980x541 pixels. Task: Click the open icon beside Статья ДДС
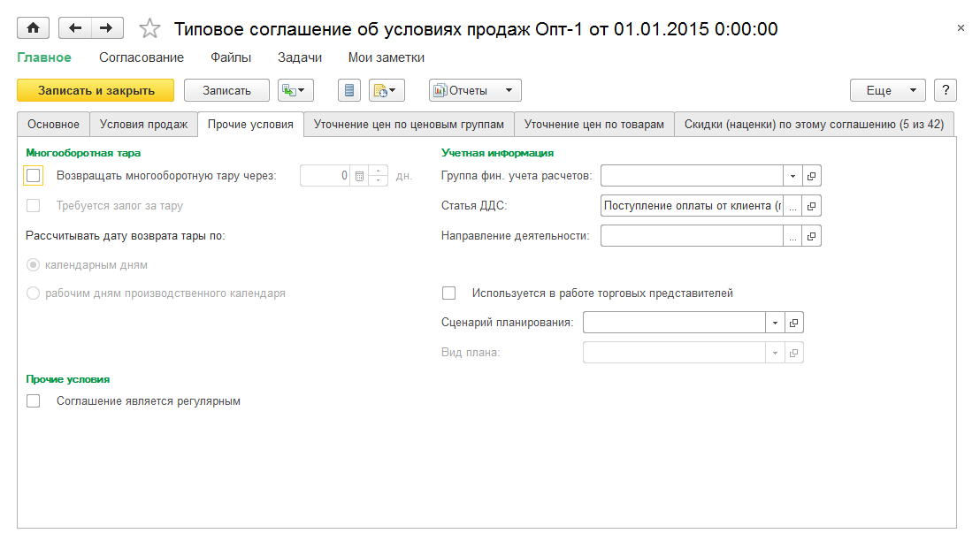pyautogui.click(x=813, y=206)
